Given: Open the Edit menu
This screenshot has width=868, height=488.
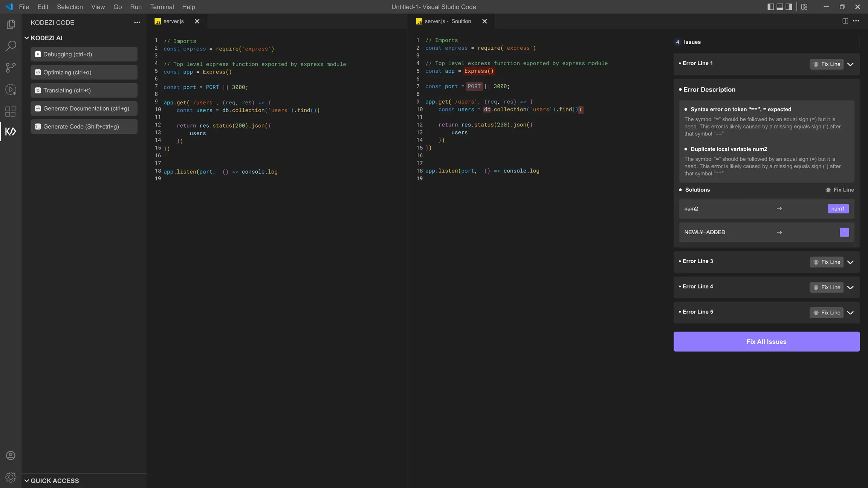Looking at the screenshot, I should [x=43, y=7].
